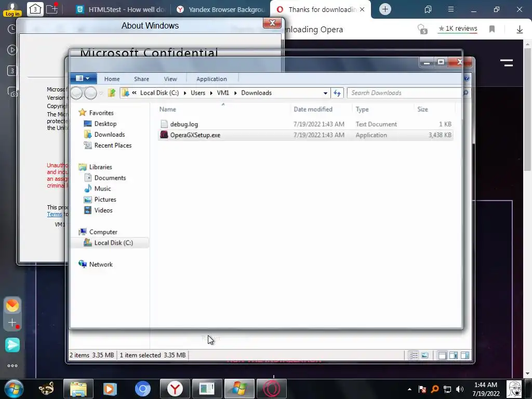Open the Share ribbon tab

point(141,79)
